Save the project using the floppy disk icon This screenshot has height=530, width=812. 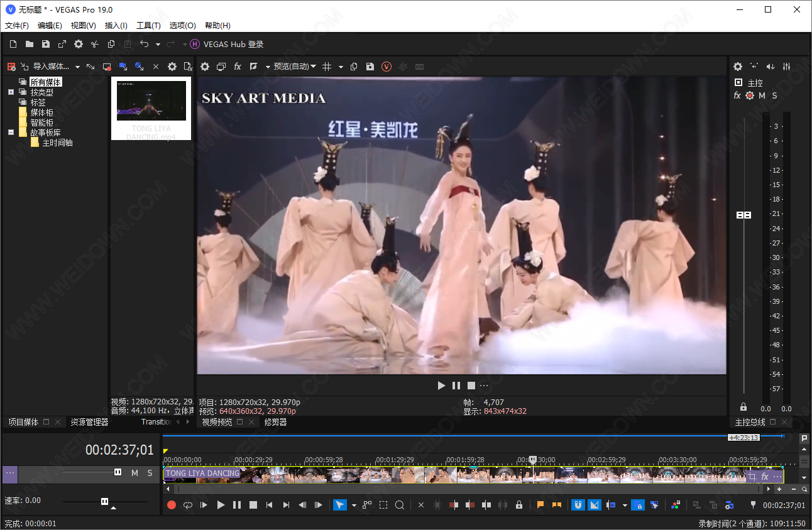point(46,44)
